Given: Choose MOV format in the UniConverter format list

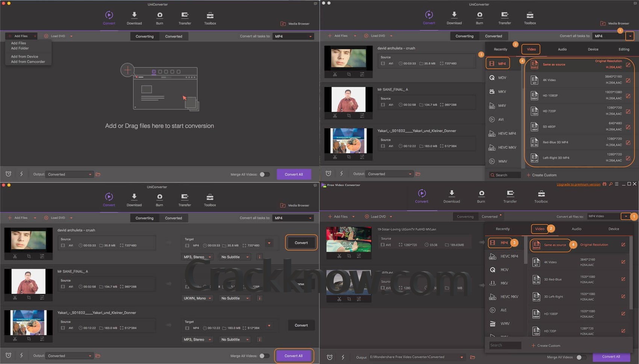Looking at the screenshot, I should pos(502,78).
